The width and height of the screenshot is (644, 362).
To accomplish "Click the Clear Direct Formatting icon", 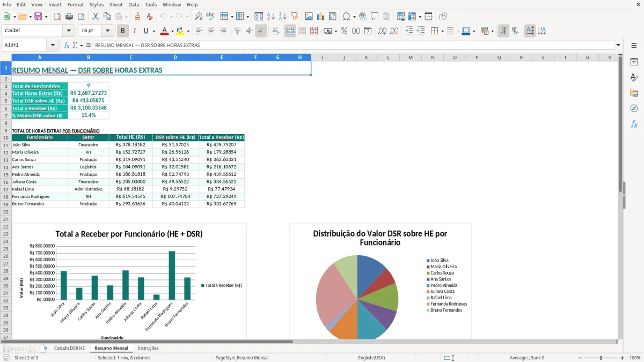I will pos(149,17).
